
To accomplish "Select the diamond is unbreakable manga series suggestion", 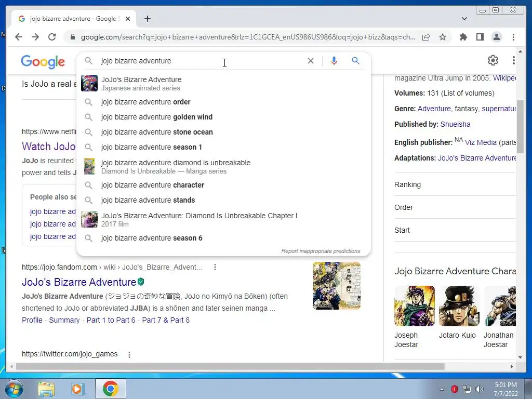I will [224, 167].
